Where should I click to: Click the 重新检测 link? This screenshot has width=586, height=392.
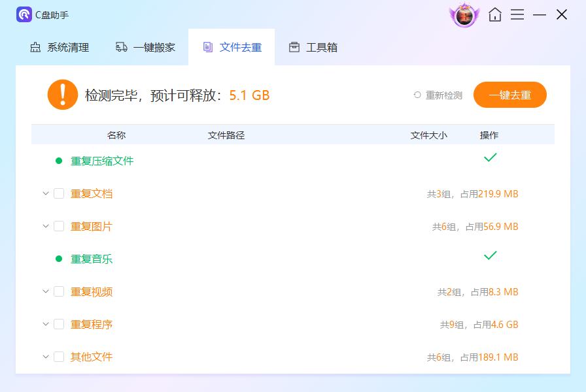click(x=443, y=95)
